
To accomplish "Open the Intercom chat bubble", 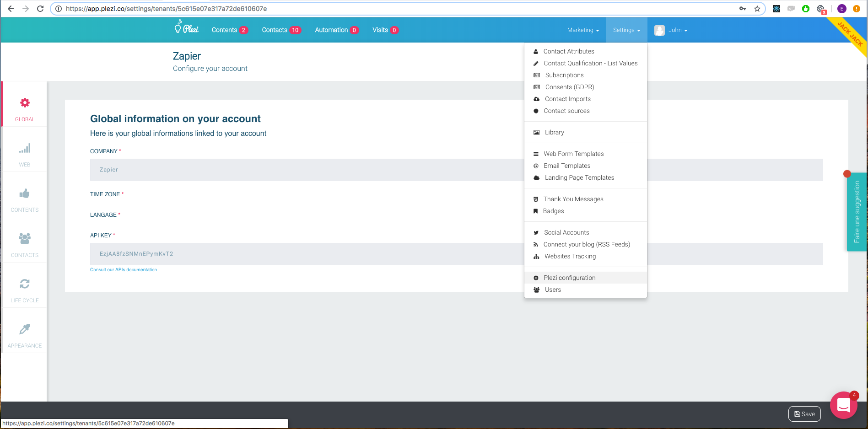I will click(843, 405).
